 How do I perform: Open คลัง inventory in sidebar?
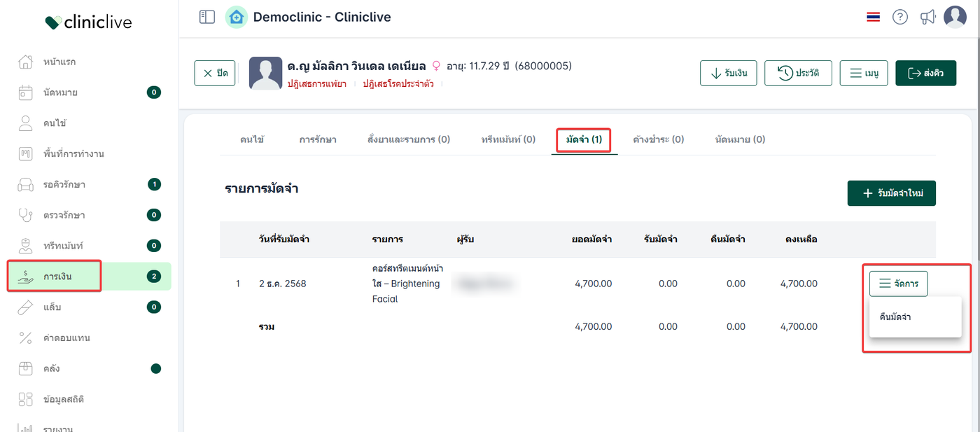(x=51, y=368)
